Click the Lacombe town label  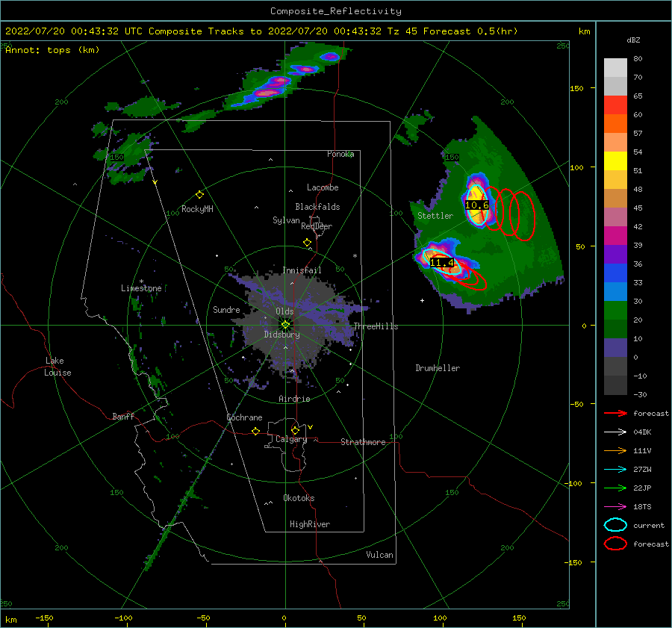pos(323,187)
